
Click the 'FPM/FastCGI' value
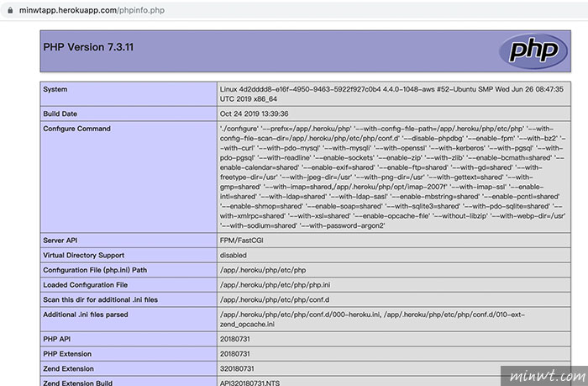[x=242, y=241]
